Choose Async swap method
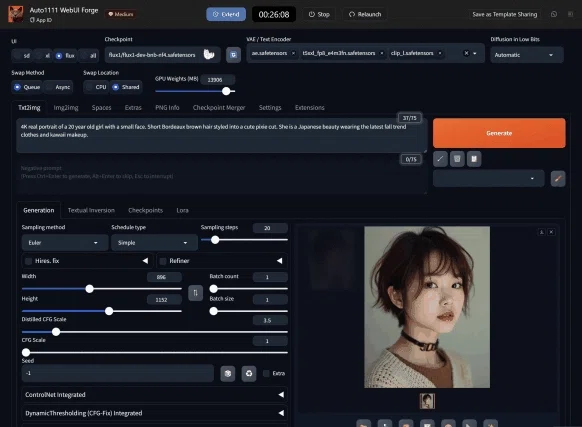Viewport: 582px width, 427px height. 58,87
